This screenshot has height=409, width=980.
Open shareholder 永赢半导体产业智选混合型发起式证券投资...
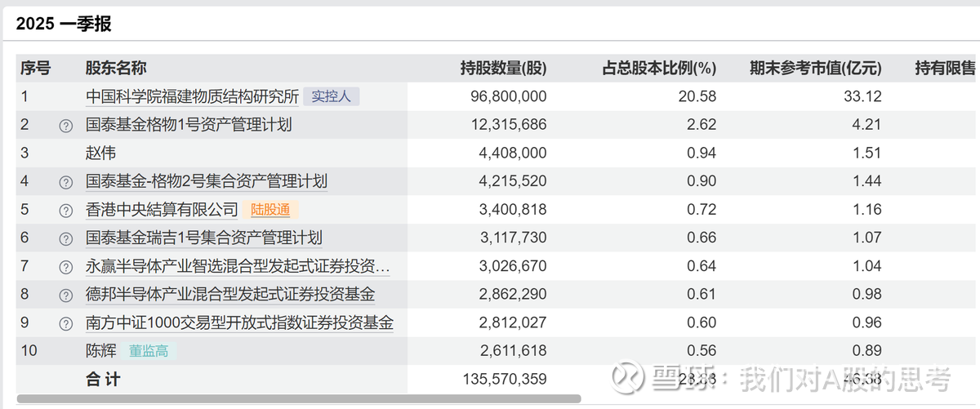[x=238, y=266]
